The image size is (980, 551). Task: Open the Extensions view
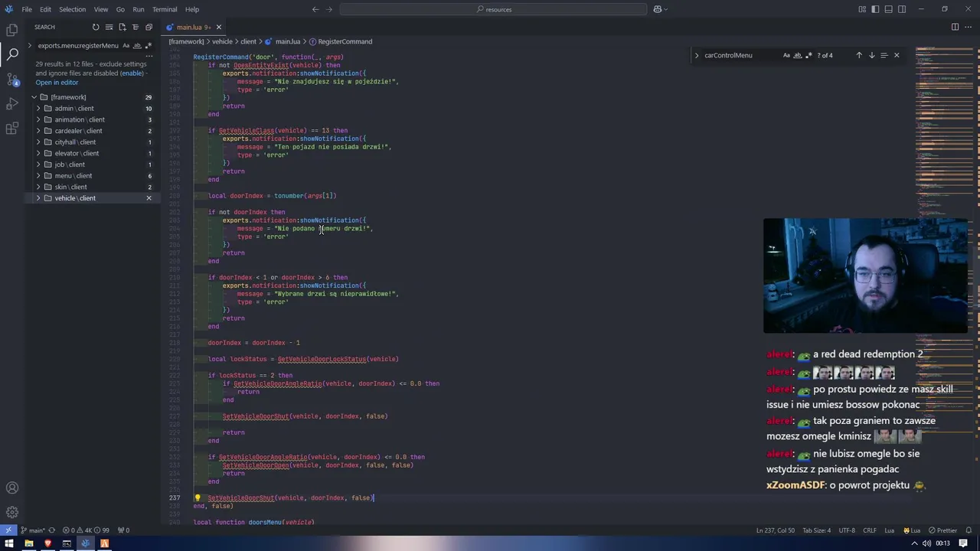click(x=11, y=128)
